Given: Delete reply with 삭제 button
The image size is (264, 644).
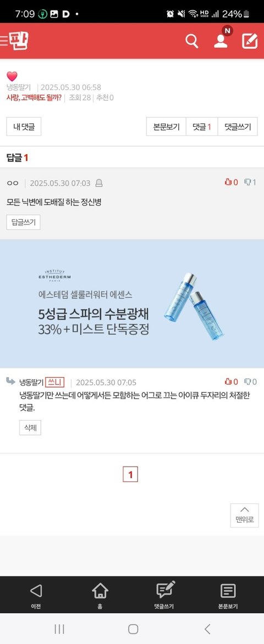Looking at the screenshot, I should (30, 428).
